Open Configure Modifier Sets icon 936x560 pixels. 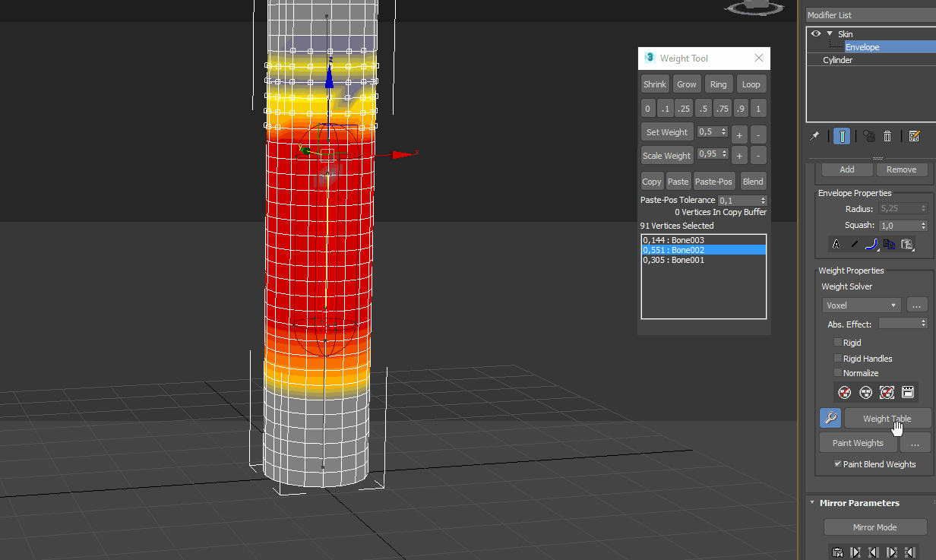914,137
